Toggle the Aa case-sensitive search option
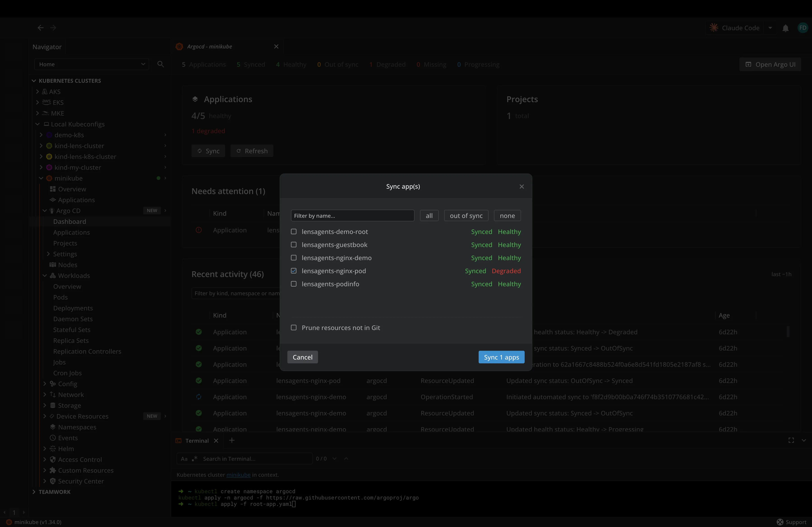 184,458
